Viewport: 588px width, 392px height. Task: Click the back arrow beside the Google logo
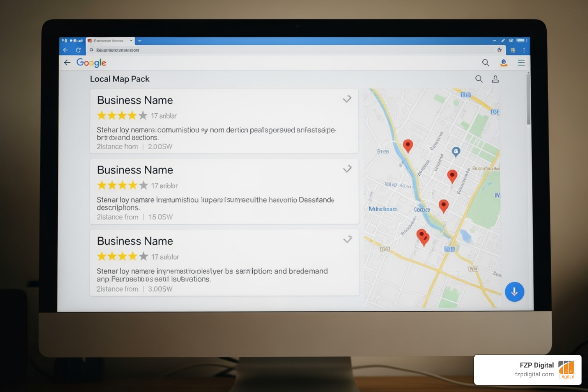point(67,62)
